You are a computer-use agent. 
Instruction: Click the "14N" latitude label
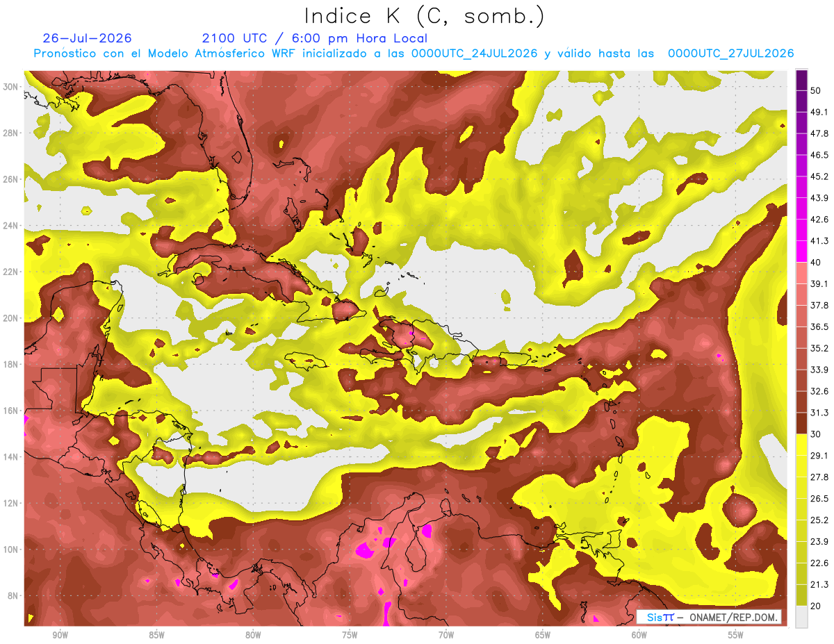pyautogui.click(x=11, y=457)
